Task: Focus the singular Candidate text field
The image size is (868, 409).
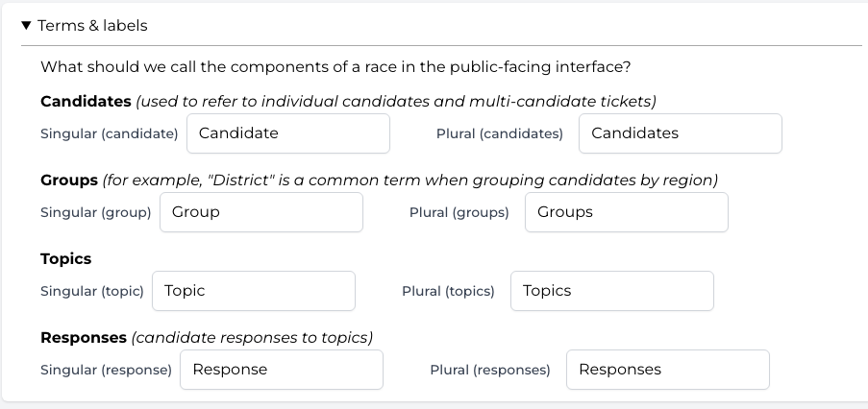Action: point(287,133)
